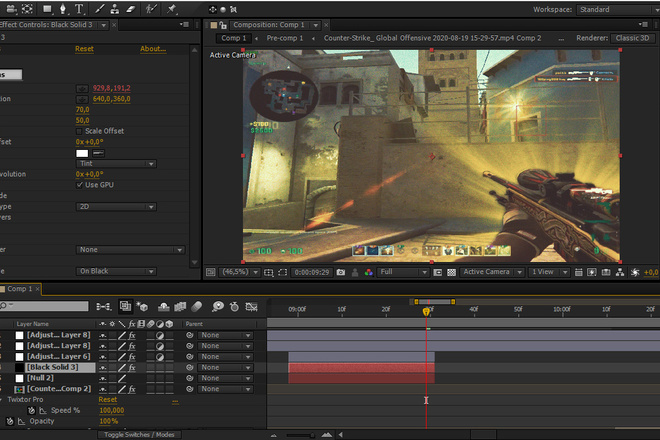Click the white color swatch in Effect Controls
The height and width of the screenshot is (440, 660).
pyautogui.click(x=82, y=153)
